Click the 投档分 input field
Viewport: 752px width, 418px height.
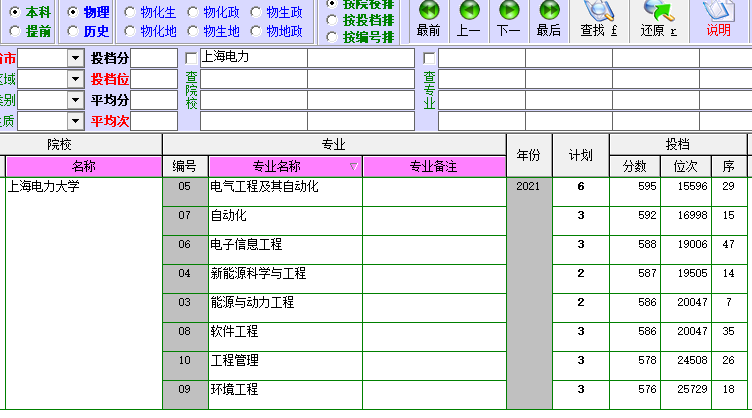154,58
